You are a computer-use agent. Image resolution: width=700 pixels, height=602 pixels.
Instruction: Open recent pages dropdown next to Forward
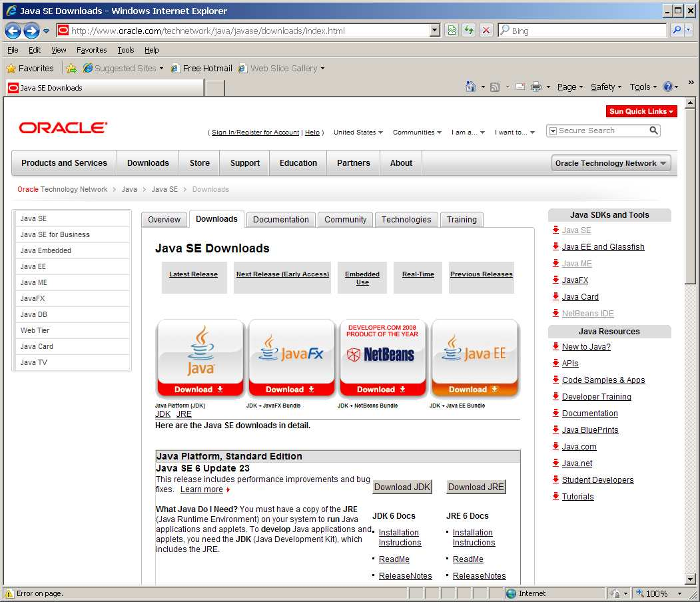click(46, 31)
